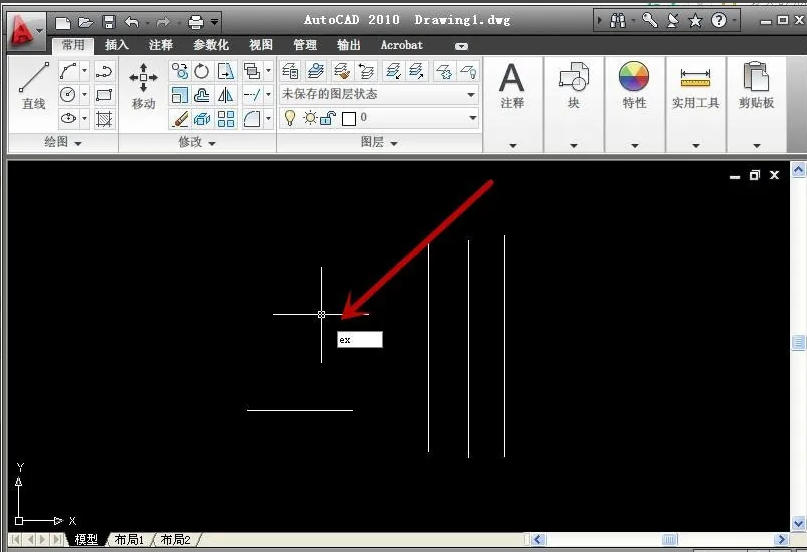Switch to the 插入 ribbon tab
The height and width of the screenshot is (552, 807).
117,45
